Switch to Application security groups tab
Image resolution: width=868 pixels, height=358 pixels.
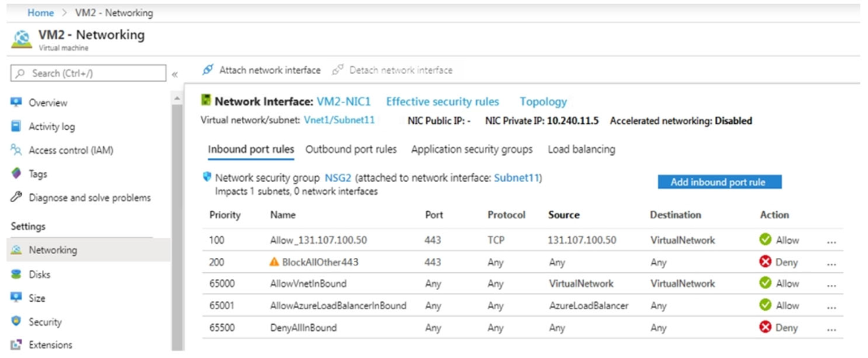pyautogui.click(x=472, y=149)
